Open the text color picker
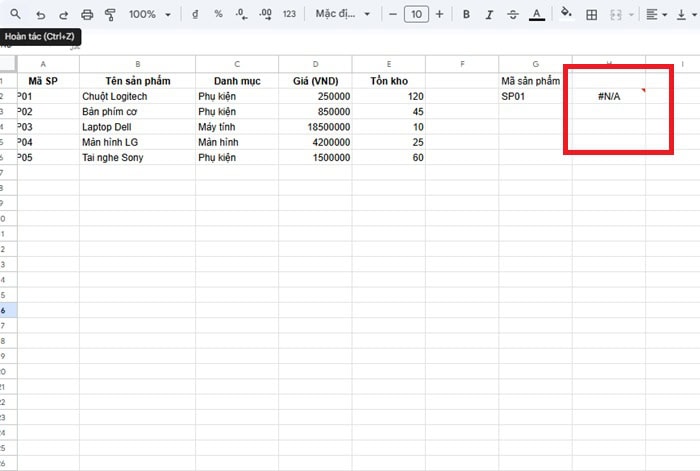 coord(537,15)
